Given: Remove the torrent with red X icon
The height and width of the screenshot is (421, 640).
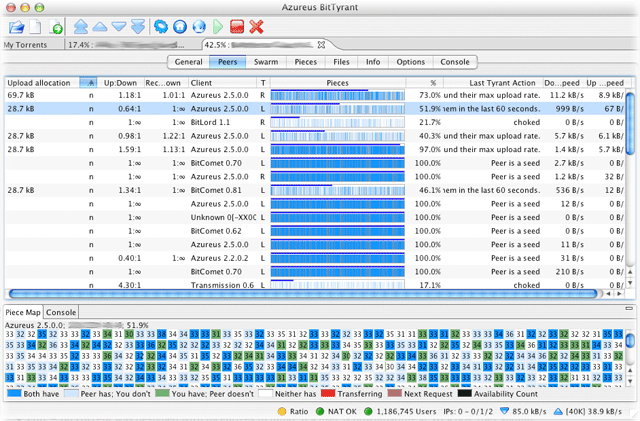Looking at the screenshot, I should (256, 27).
